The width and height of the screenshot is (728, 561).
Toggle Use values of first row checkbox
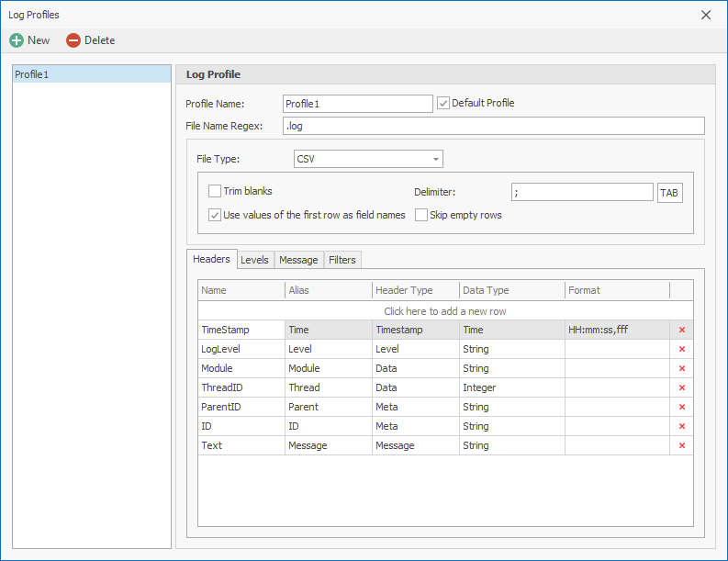215,215
